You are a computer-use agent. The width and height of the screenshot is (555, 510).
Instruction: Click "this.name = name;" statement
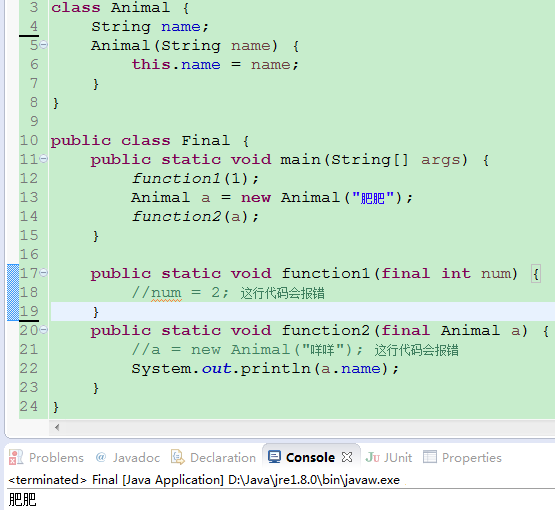click(x=215, y=64)
